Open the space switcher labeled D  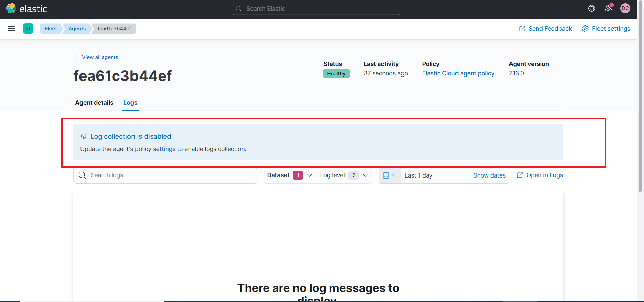pos(28,29)
